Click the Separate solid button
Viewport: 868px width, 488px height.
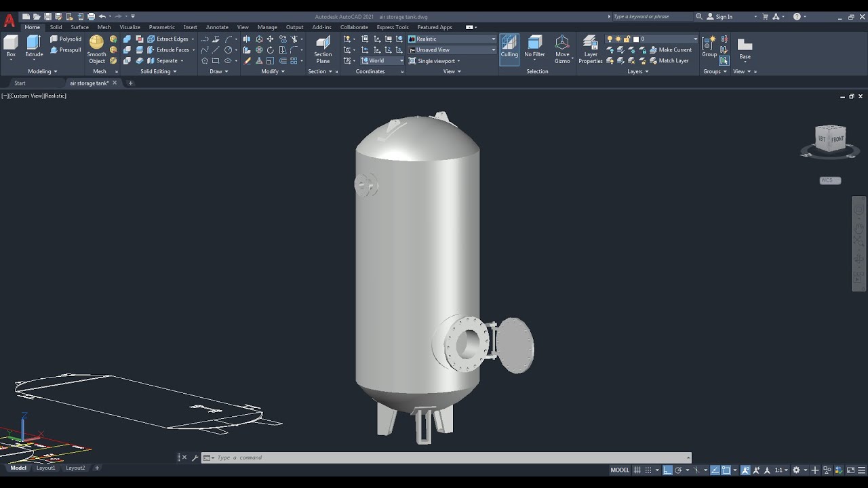pyautogui.click(x=165, y=61)
